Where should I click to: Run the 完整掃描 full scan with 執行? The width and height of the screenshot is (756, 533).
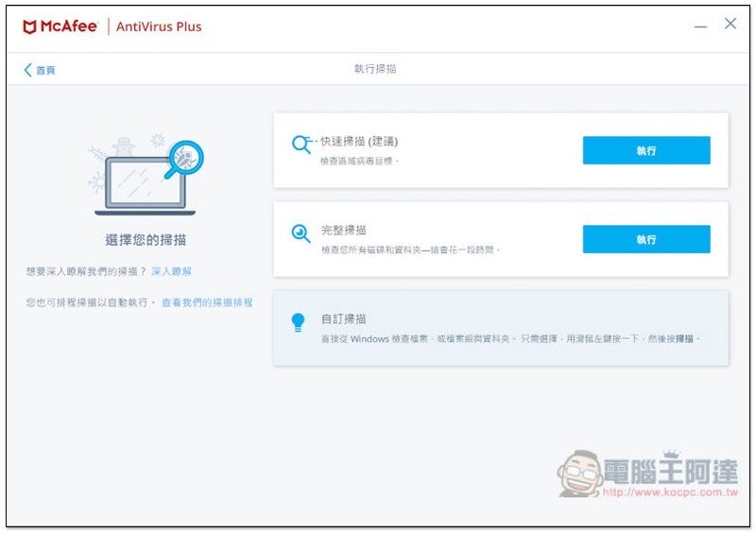[x=646, y=239]
